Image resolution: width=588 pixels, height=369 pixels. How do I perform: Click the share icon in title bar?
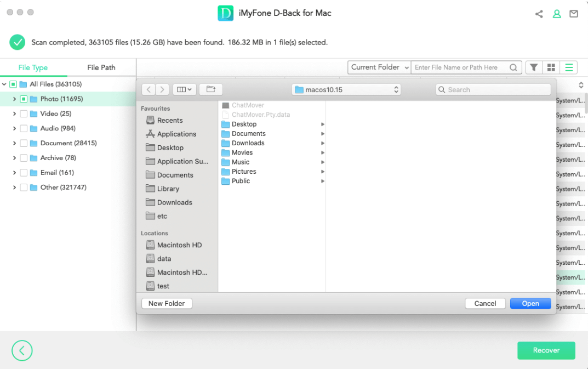pyautogui.click(x=539, y=14)
